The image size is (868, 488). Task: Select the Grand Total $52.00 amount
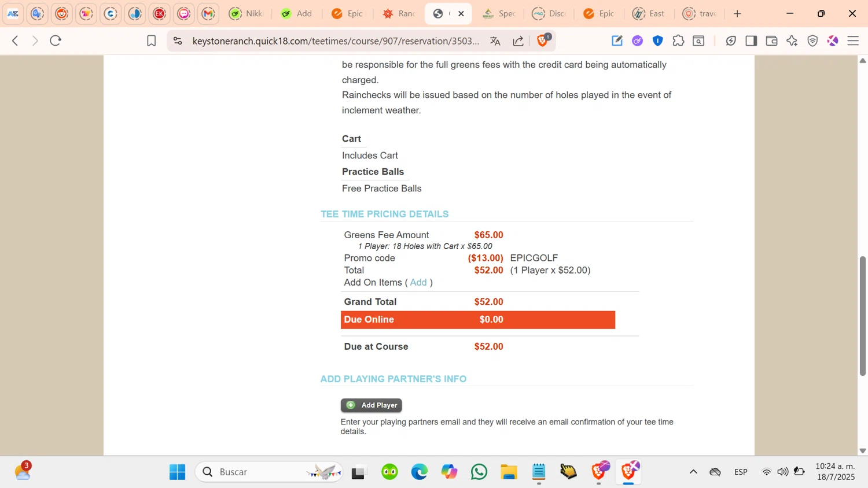point(488,302)
